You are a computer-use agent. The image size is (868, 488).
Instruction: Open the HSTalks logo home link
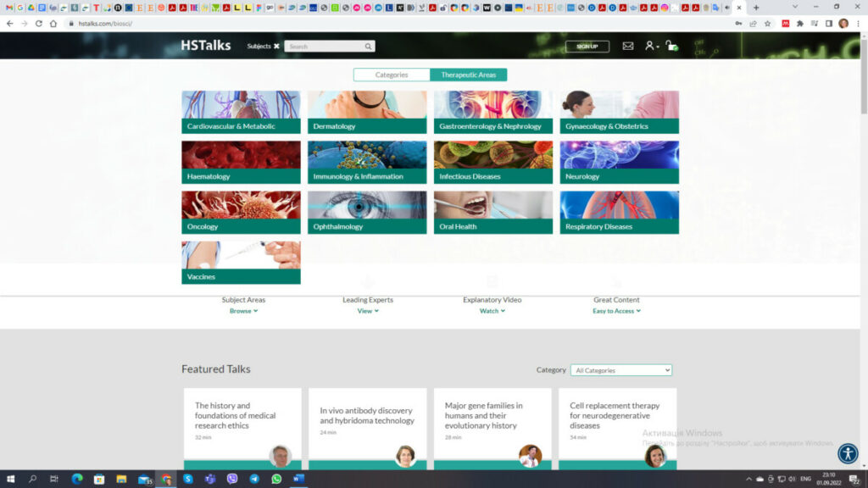pos(205,46)
